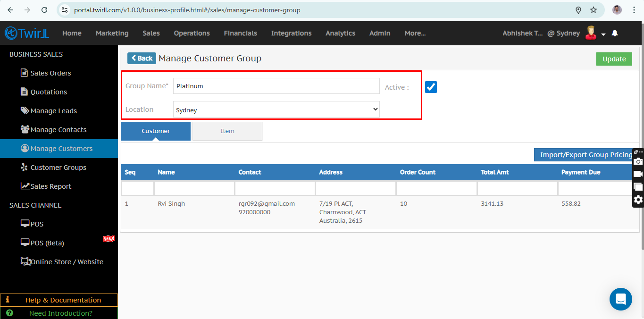This screenshot has height=319, width=644.
Task: Click the browser address bar URL
Action: click(x=187, y=10)
